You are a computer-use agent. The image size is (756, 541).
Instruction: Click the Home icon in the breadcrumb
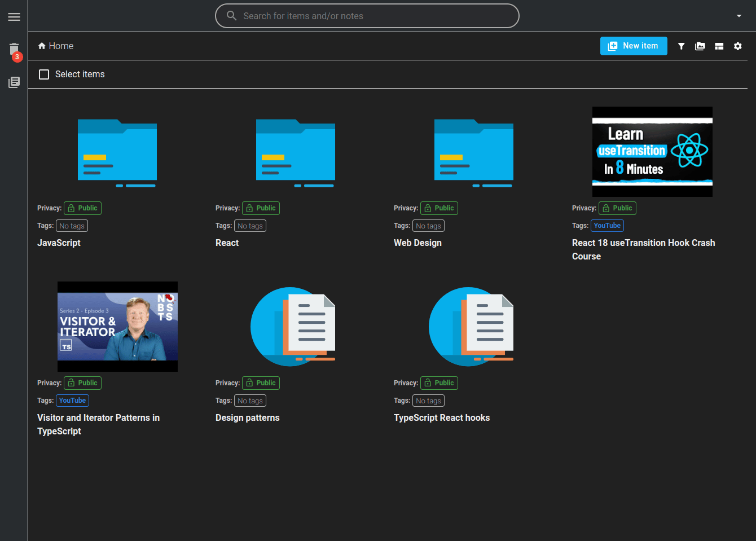pyautogui.click(x=42, y=46)
